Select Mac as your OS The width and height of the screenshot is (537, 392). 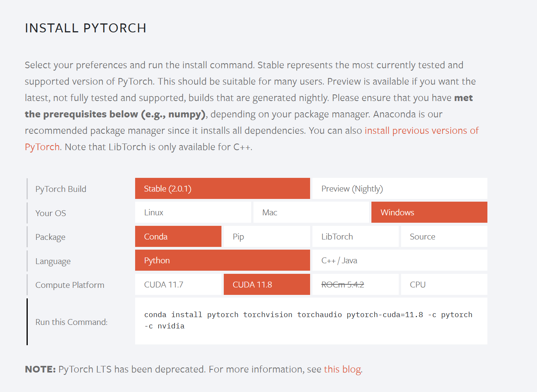point(311,212)
